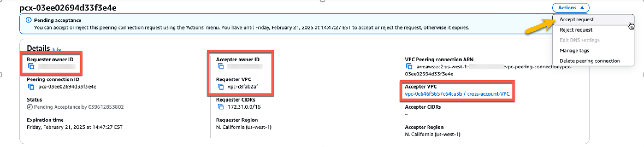This screenshot has width=644, height=147.
Task: Open the cross-account-VPC Accepter VPC link
Action: [457, 94]
